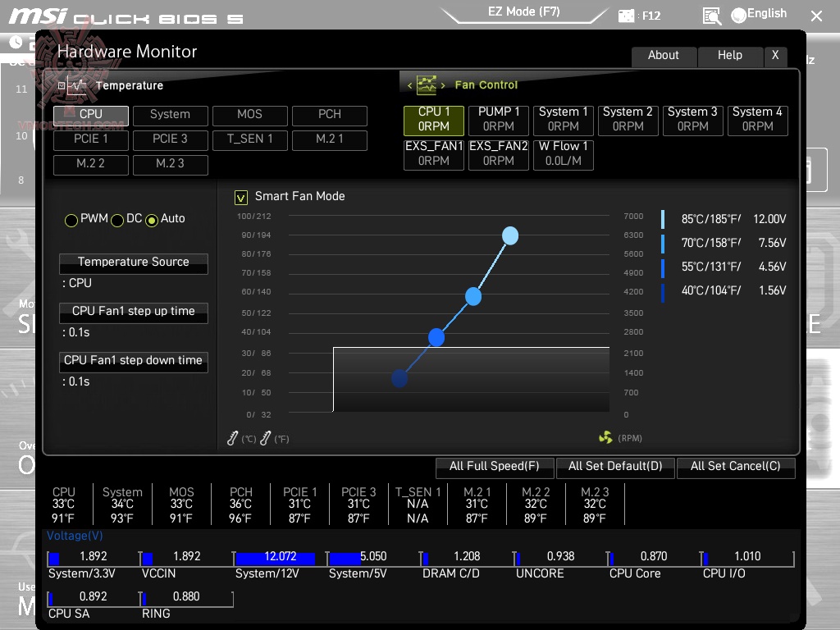Click the All Set Default(D) button

coord(615,468)
